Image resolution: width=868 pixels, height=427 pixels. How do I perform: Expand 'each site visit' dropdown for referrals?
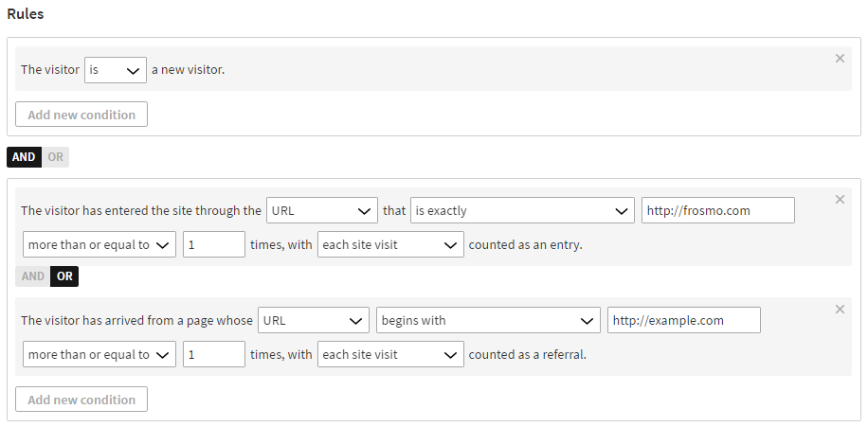click(x=389, y=355)
